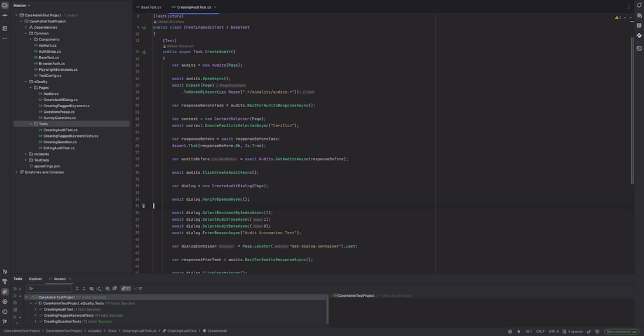Expand the TestData folder
Viewport: 644px width, 336px height.
26,160
